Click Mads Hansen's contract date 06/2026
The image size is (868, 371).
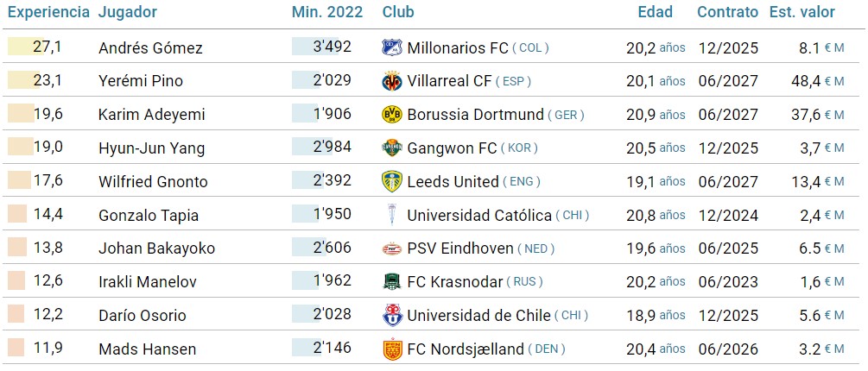(728, 349)
